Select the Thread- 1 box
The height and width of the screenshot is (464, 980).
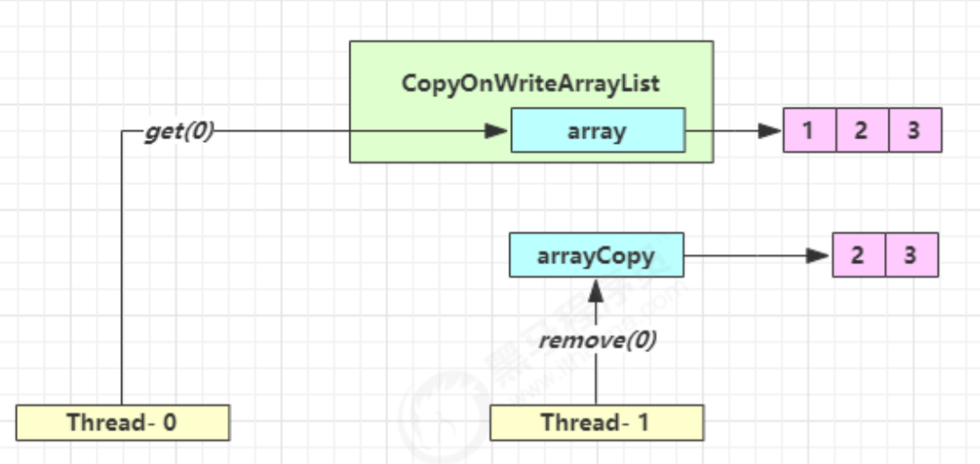(x=596, y=423)
